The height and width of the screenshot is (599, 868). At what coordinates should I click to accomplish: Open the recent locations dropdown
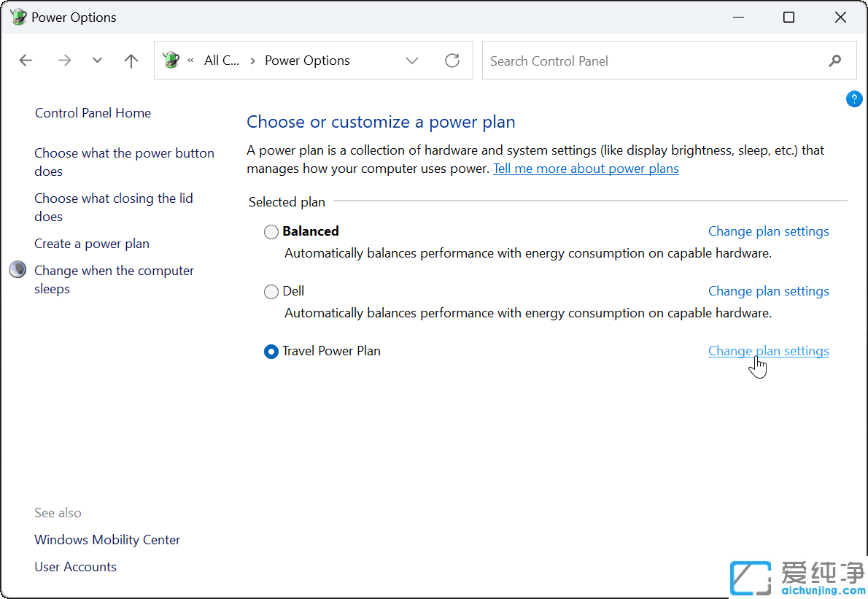(97, 61)
